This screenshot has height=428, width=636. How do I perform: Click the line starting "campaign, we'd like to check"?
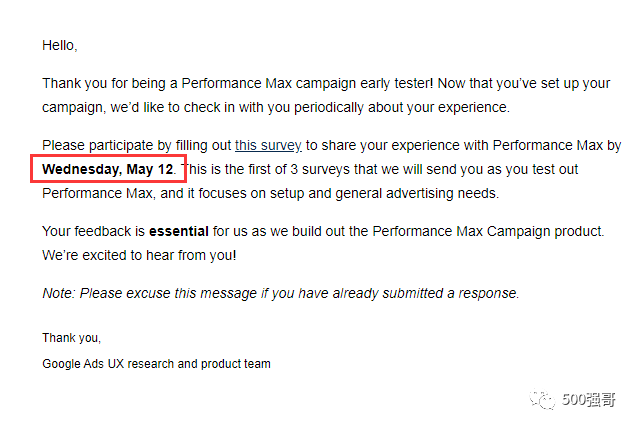tap(276, 107)
